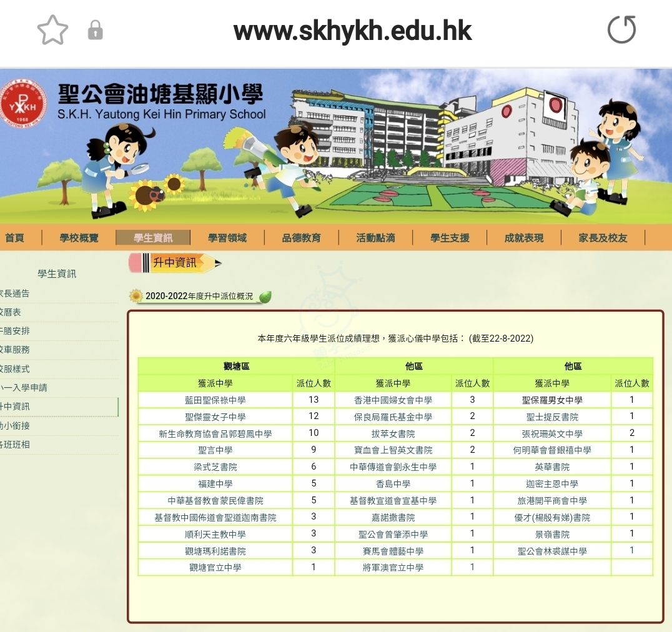Click the green leaf icon after 升中派位概況

pos(265,297)
